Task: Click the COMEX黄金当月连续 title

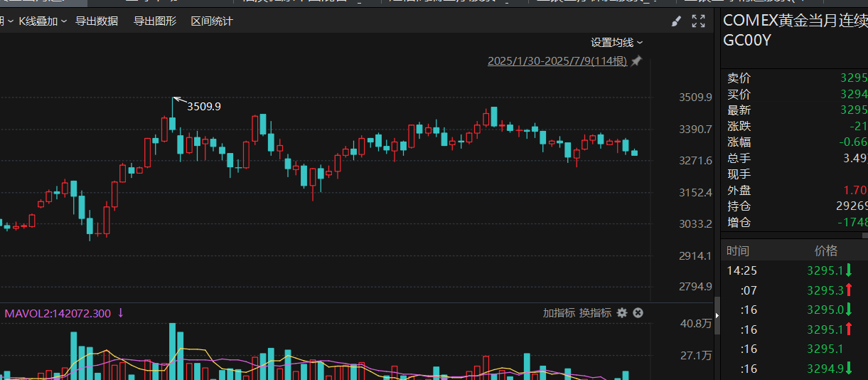Action: tap(795, 21)
